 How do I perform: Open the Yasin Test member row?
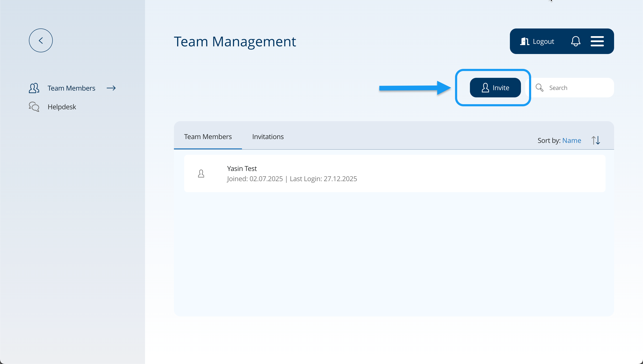coord(394,173)
